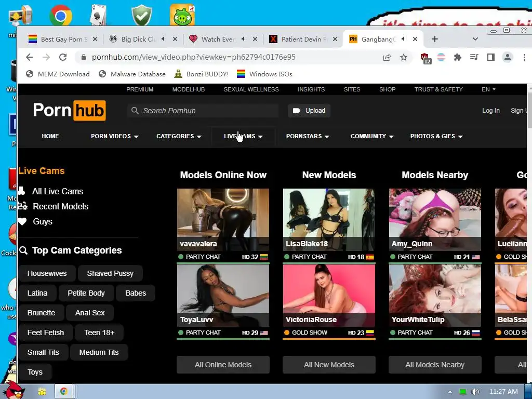Screen dimensions: 532x399
Task: Expand the COMMUNITY menu
Action: [x=372, y=136]
